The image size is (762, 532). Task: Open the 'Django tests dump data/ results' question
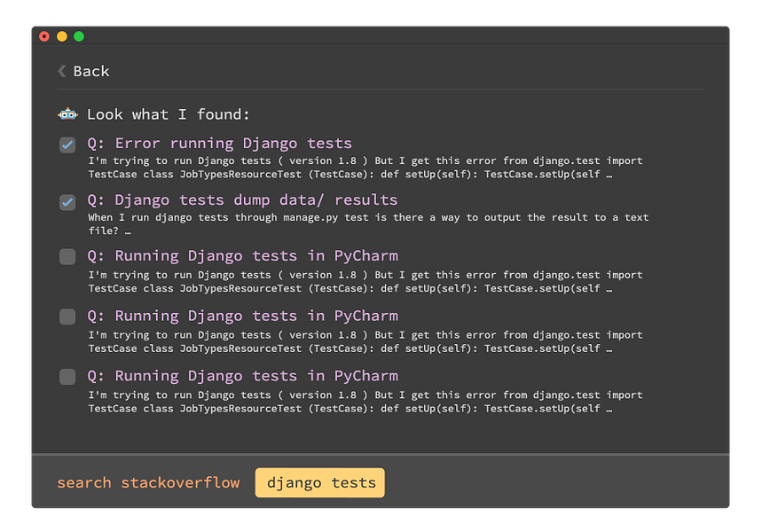[242, 200]
